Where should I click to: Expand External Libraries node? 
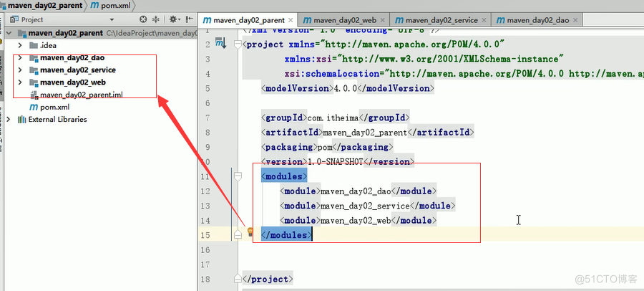[9, 120]
